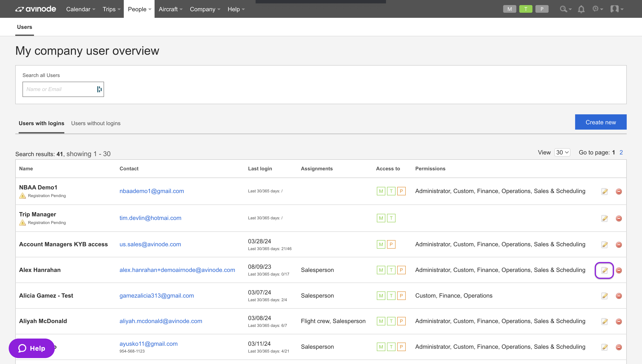Select the Users sub-tab

pos(24,27)
